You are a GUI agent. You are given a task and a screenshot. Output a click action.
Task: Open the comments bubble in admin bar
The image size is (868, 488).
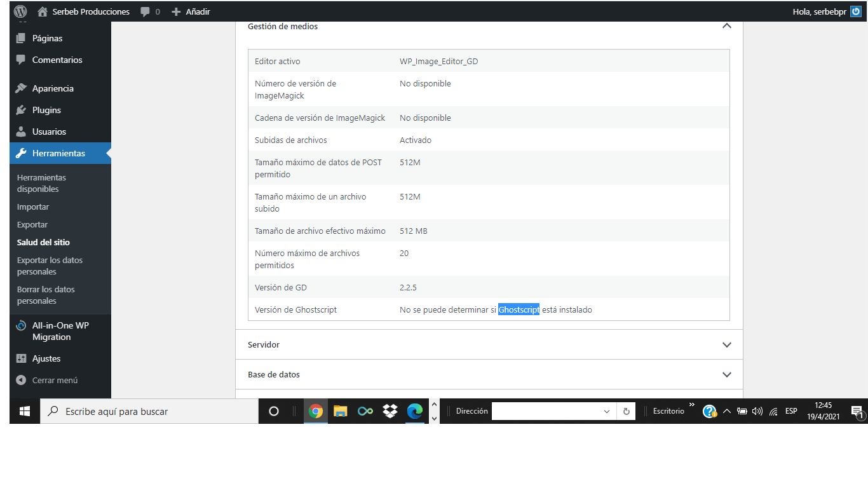151,11
